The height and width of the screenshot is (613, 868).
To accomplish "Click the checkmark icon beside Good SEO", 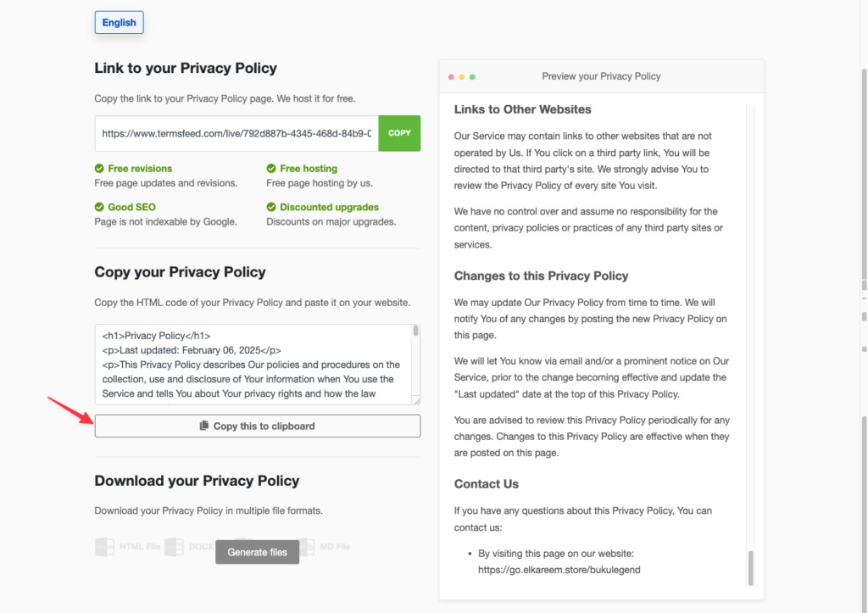I will tap(99, 207).
